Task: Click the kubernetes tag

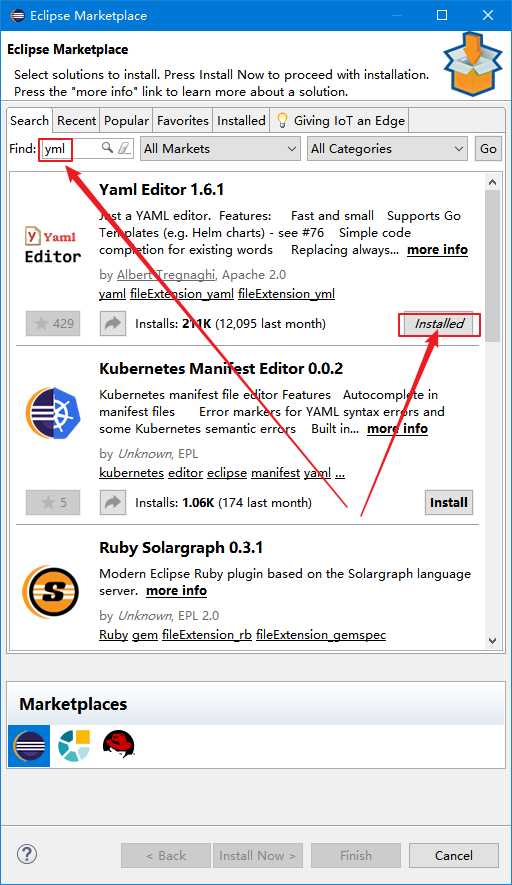Action: (132, 472)
